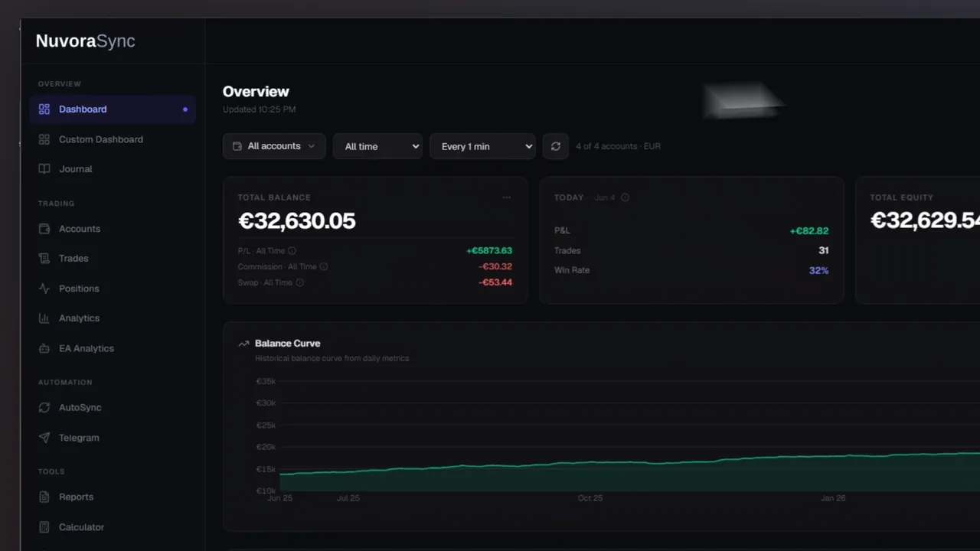Viewport: 980px width, 551px height.
Task: Open Dashboard menu item
Action: 113,109
